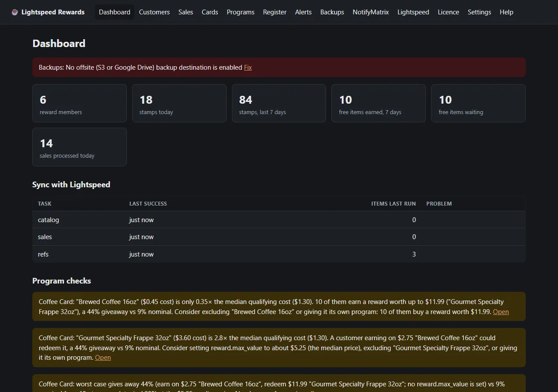Click the 84 stamps last 7 days card
This screenshot has height=392, width=558.
click(279, 103)
